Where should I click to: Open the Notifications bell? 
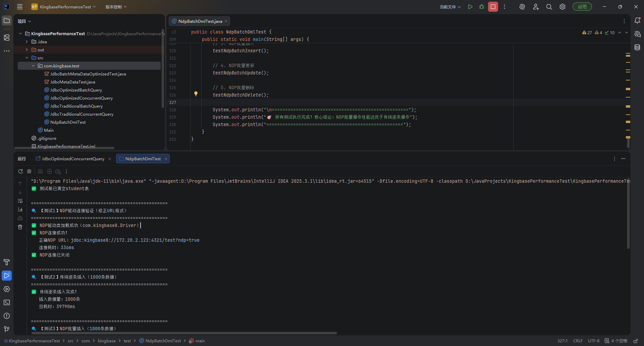[x=637, y=21]
